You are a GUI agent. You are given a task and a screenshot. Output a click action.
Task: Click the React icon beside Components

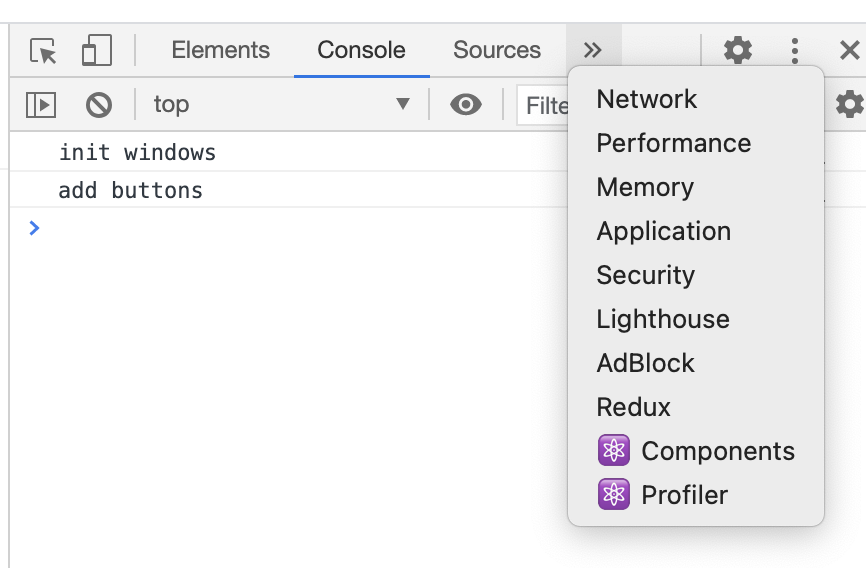[614, 451]
